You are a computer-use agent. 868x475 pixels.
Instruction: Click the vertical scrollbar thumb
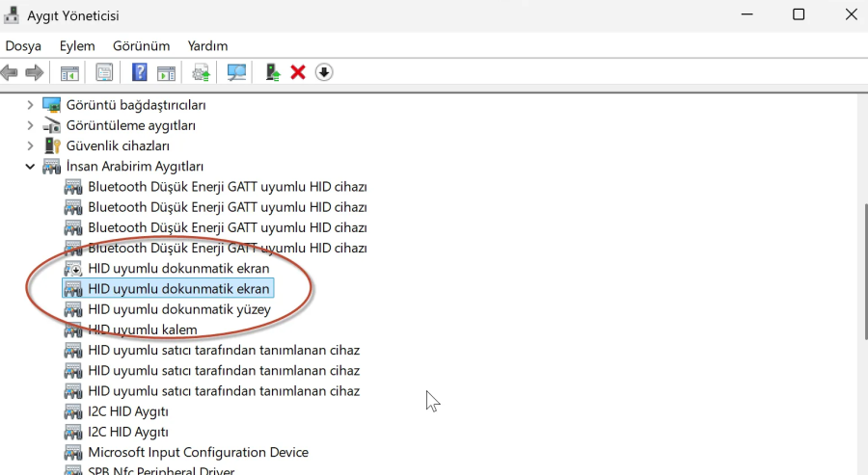864,270
